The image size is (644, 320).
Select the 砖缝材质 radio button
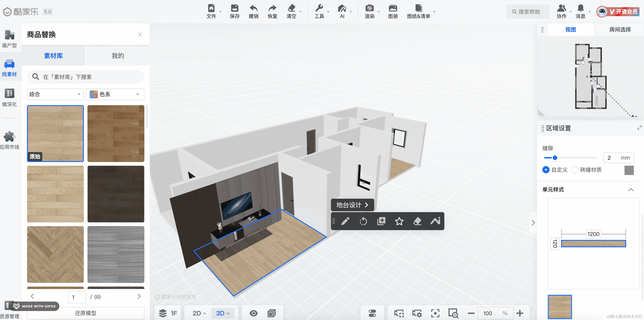pos(575,170)
